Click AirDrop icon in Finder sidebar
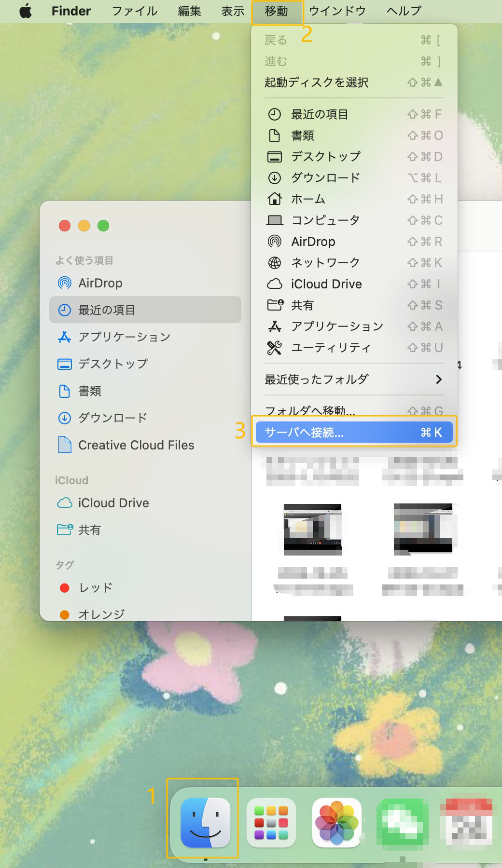The height and width of the screenshot is (868, 502). [64, 283]
